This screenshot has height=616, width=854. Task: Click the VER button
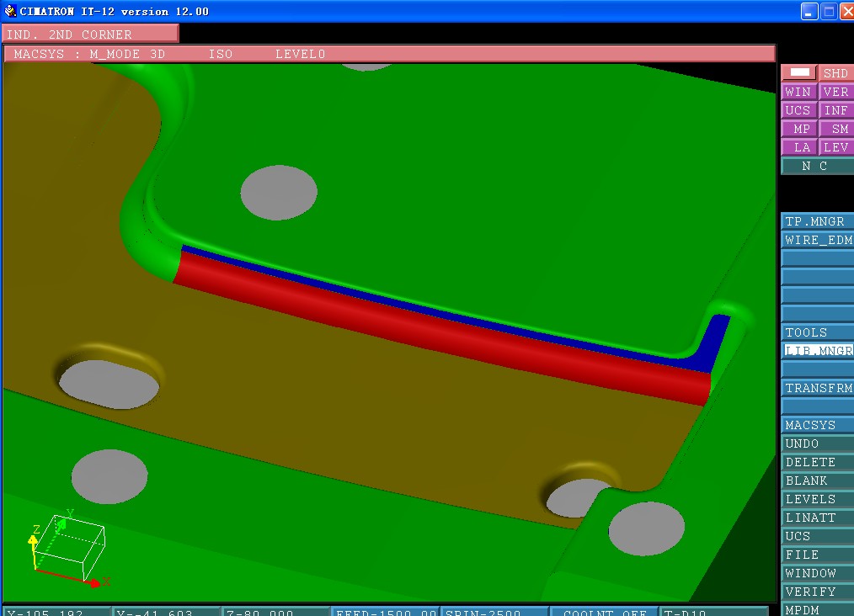coord(835,92)
